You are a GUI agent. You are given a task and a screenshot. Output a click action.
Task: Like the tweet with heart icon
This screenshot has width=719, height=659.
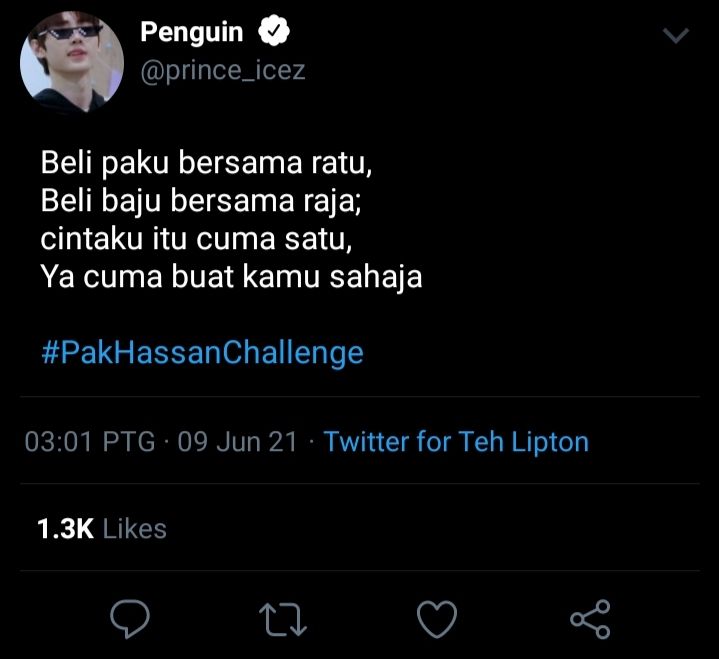(437, 619)
